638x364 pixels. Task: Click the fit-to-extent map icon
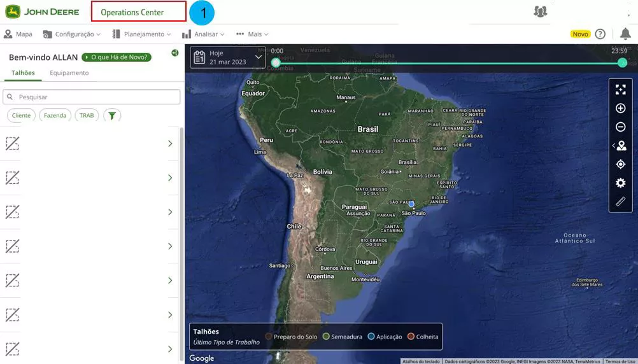(621, 90)
